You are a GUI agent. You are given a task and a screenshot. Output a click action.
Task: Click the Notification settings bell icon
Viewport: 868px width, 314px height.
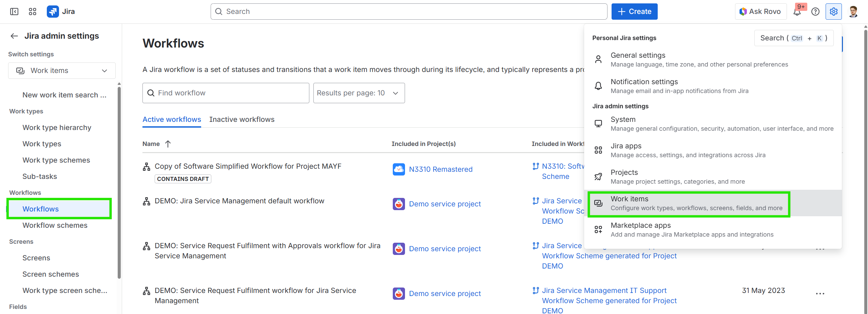pyautogui.click(x=598, y=86)
